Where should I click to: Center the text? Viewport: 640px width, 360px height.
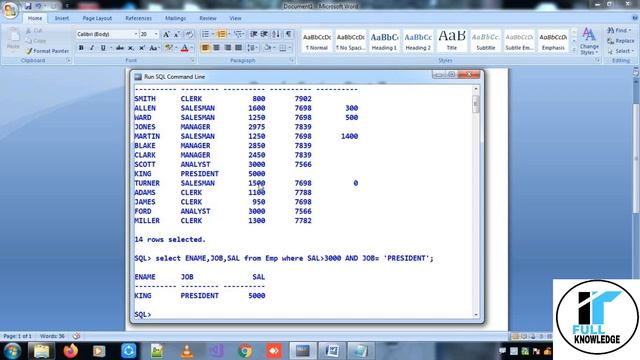pos(216,48)
